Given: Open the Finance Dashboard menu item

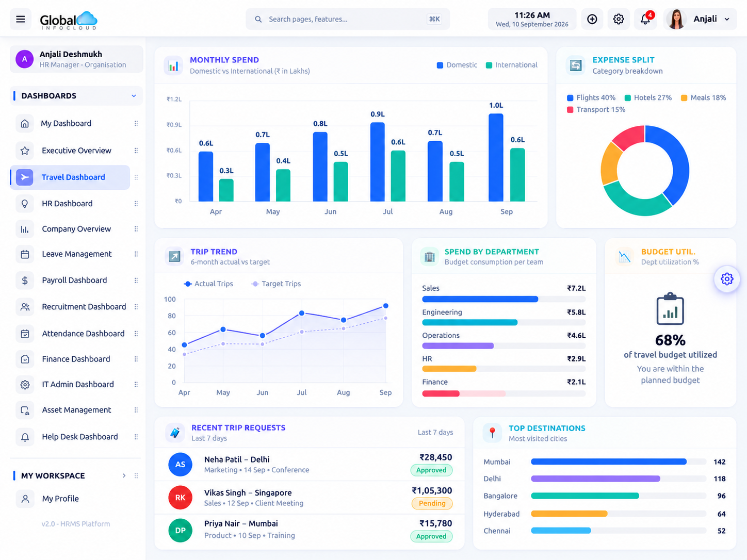Looking at the screenshot, I should point(76,359).
